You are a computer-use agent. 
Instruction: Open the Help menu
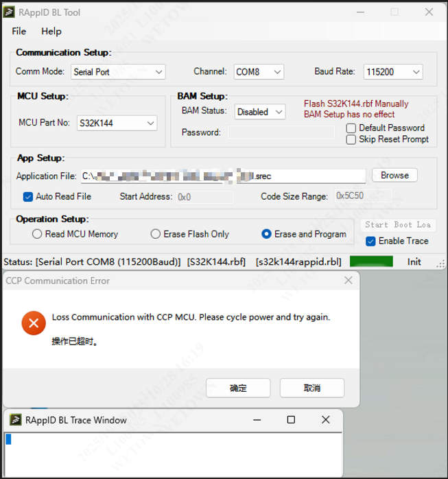(x=51, y=31)
